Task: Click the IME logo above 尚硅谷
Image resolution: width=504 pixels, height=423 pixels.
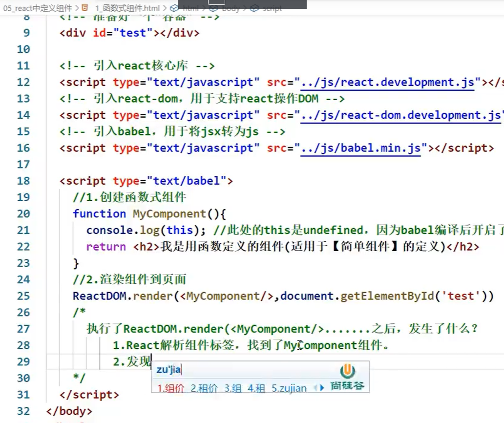Action: pos(347,372)
